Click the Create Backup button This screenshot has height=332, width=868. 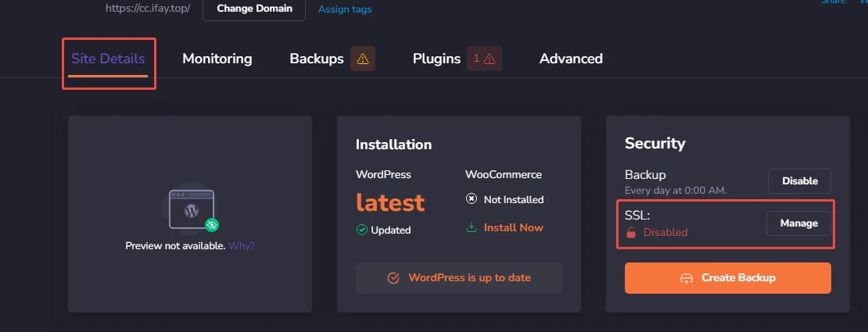tap(728, 278)
